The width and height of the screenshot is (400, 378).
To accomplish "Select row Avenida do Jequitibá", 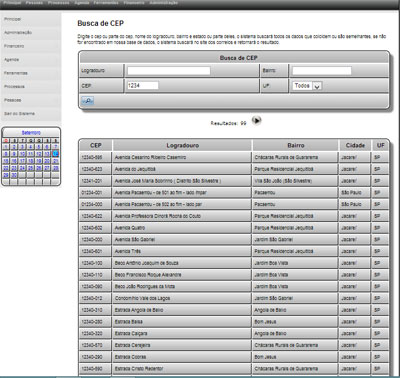I will [x=234, y=169].
